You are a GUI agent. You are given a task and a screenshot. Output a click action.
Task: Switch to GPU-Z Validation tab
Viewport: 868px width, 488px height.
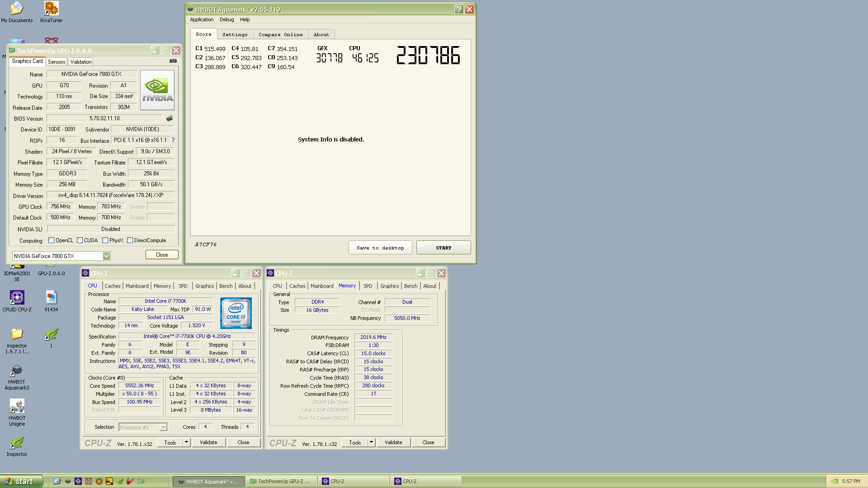tap(81, 62)
